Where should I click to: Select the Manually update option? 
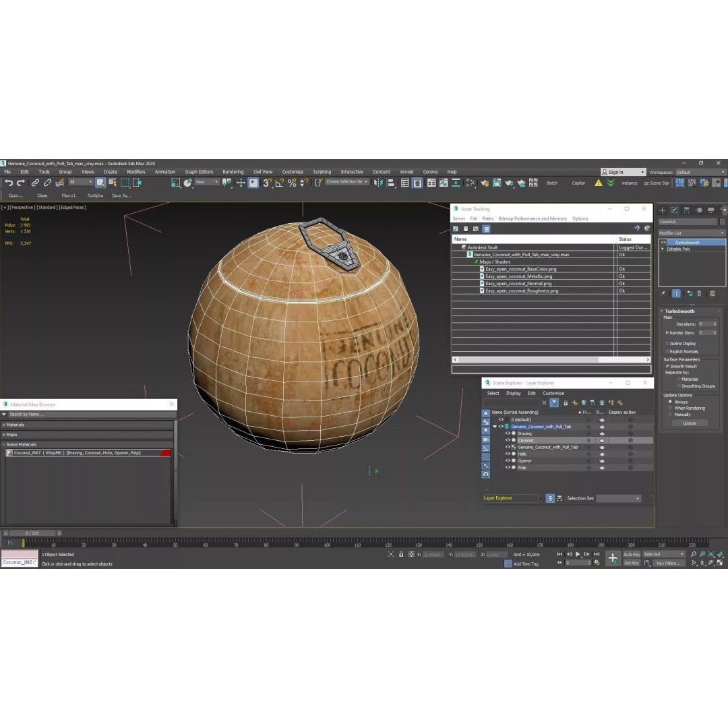click(x=670, y=414)
